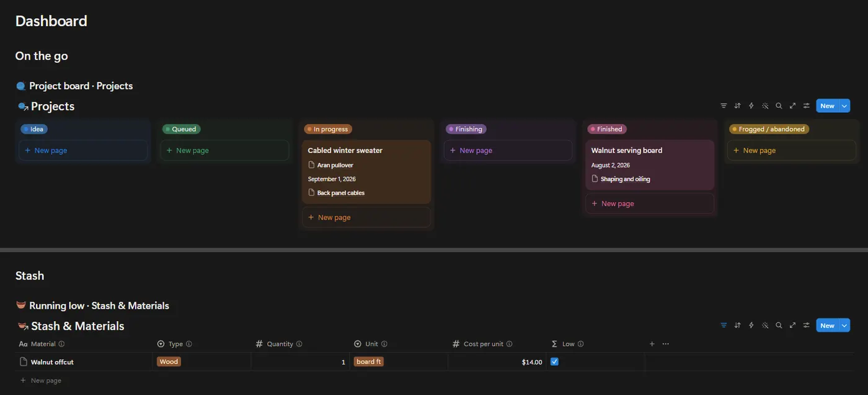Open automations lightning icon for Stash & Materials
Image resolution: width=868 pixels, height=395 pixels.
[x=751, y=326]
